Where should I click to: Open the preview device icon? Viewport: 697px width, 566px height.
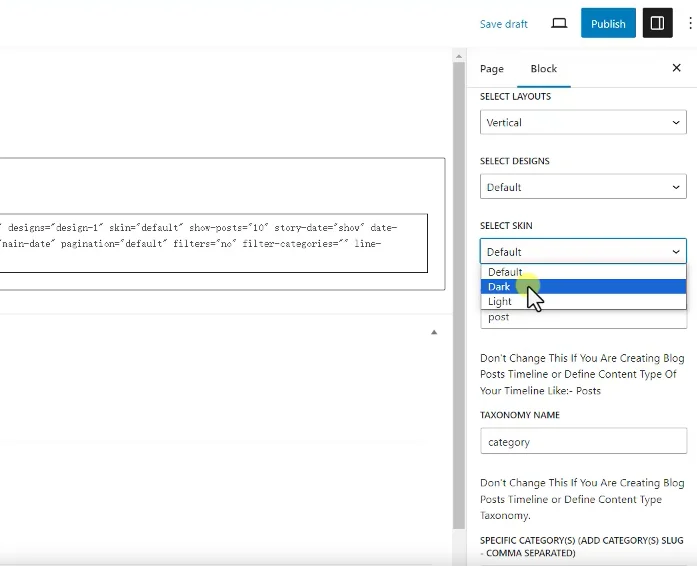point(559,23)
